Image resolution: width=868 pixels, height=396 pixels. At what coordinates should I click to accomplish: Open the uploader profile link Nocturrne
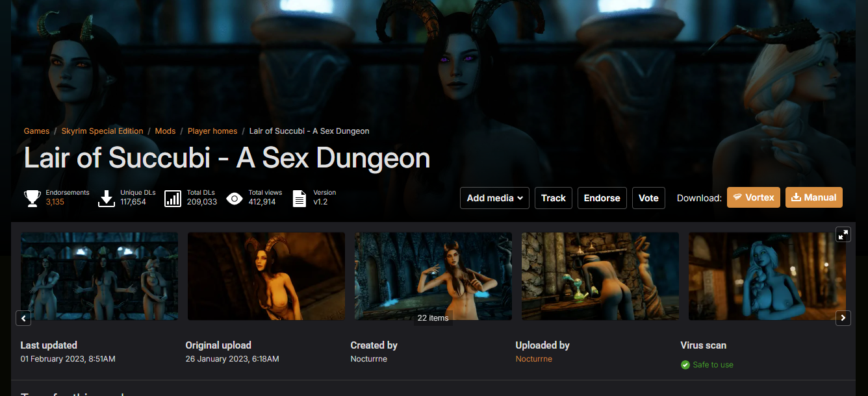coord(534,359)
